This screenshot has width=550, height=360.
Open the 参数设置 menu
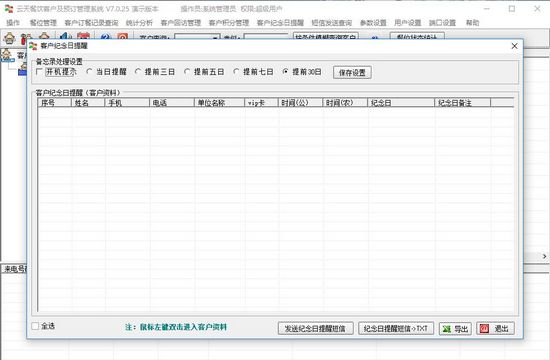[373, 23]
